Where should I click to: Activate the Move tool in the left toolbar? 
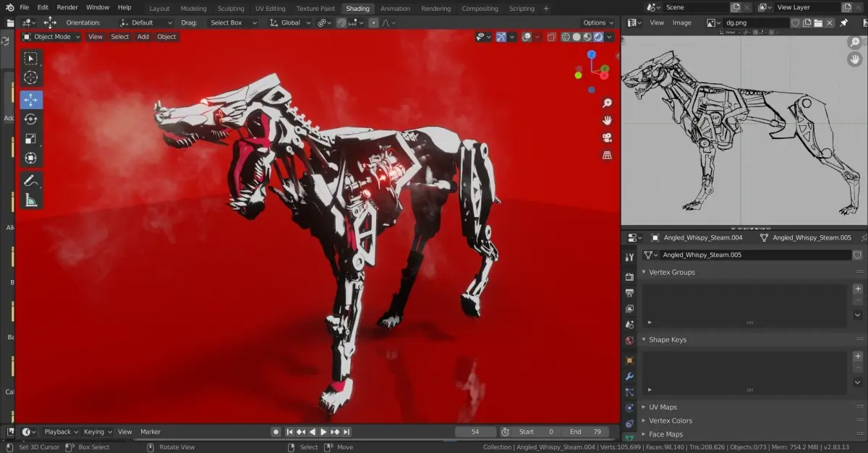coord(31,100)
